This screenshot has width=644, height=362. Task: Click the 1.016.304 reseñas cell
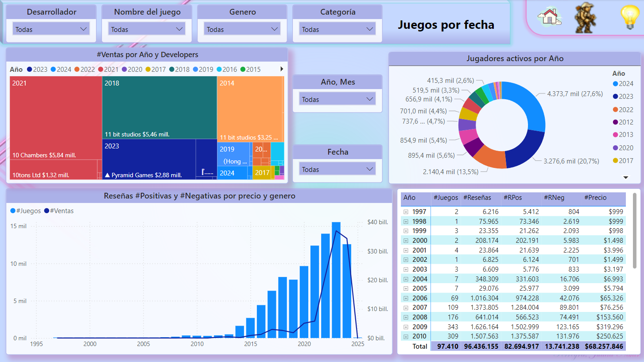coord(481,298)
